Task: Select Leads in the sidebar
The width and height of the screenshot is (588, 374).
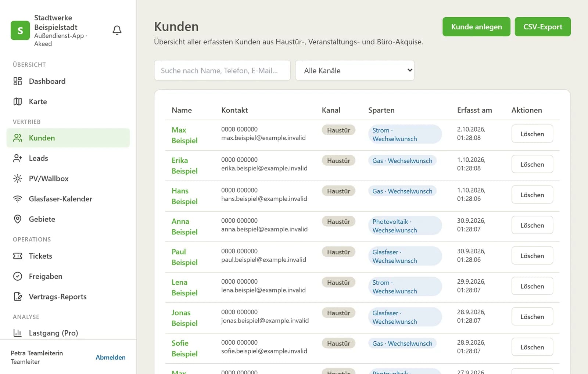Action: (68, 158)
